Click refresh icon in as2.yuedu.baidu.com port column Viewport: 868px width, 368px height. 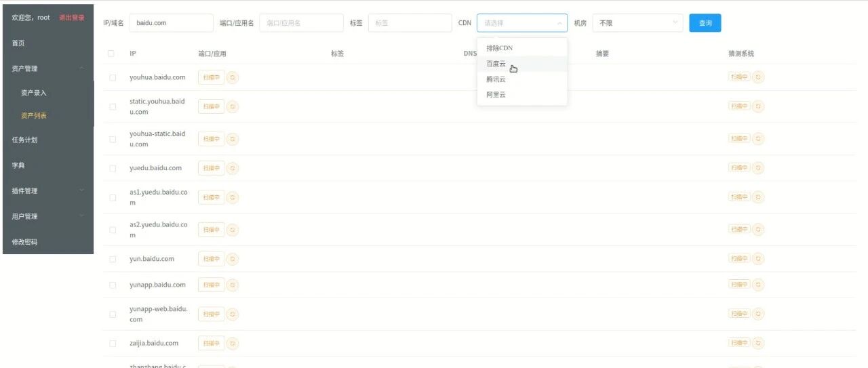[x=233, y=230]
